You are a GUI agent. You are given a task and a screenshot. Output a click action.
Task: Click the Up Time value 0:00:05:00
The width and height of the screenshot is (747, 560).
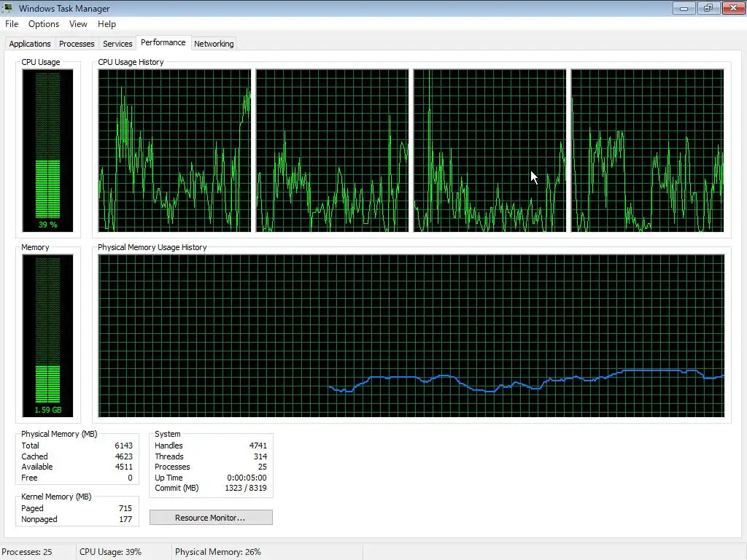[x=247, y=478]
